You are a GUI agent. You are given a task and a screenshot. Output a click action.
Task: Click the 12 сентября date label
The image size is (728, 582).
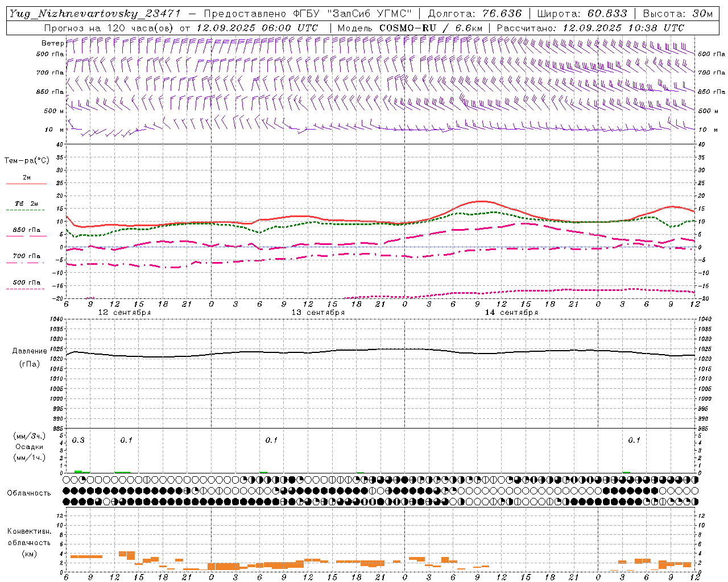point(125,312)
